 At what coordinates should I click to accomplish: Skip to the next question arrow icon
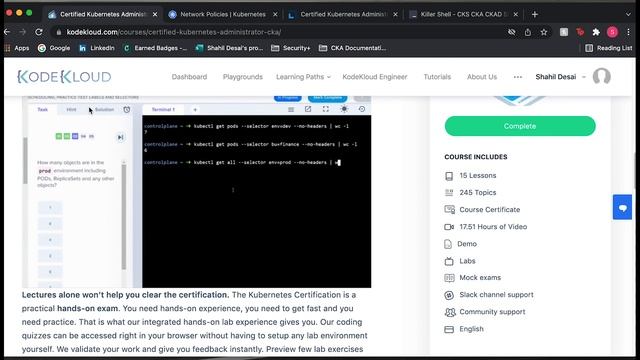pyautogui.click(x=120, y=137)
